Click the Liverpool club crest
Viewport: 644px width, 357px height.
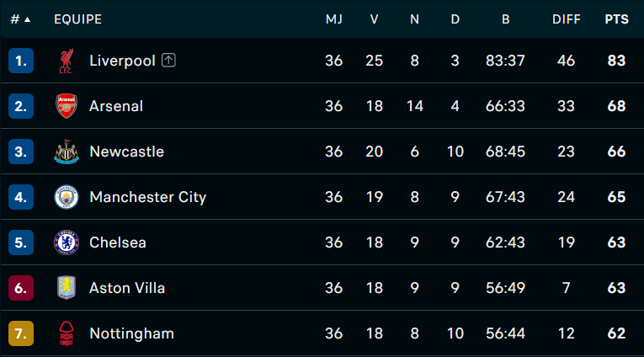67,61
